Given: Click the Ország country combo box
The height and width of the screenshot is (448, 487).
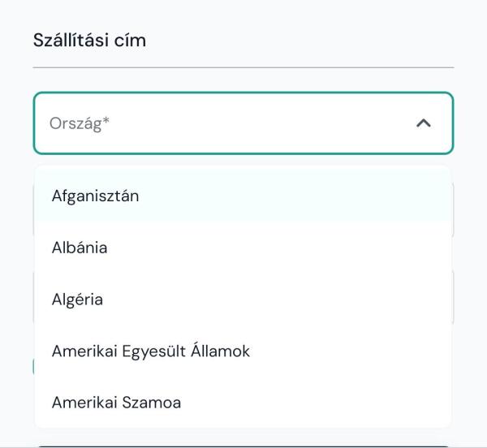Looking at the screenshot, I should 227,123.
